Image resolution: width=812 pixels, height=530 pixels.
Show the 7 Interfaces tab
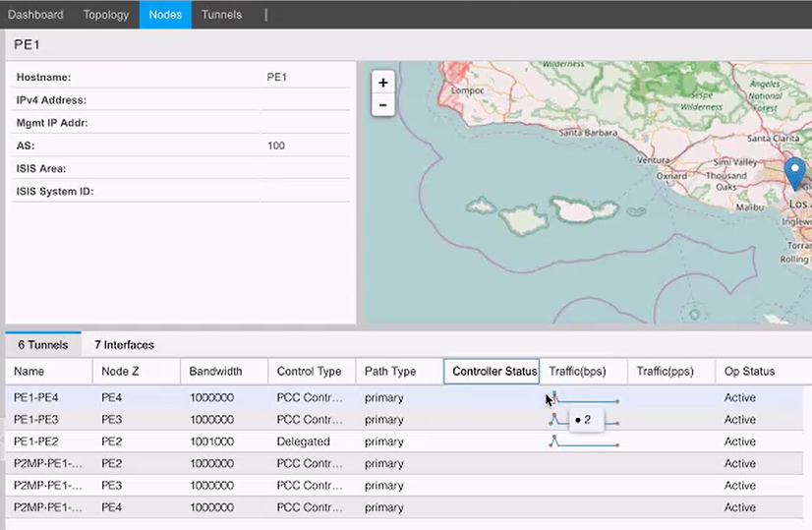coord(124,345)
